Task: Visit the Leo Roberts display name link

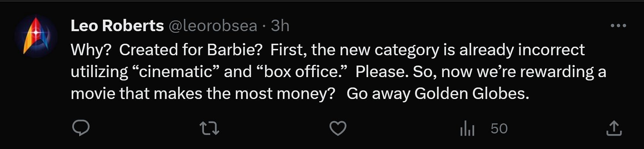Action: (117, 26)
